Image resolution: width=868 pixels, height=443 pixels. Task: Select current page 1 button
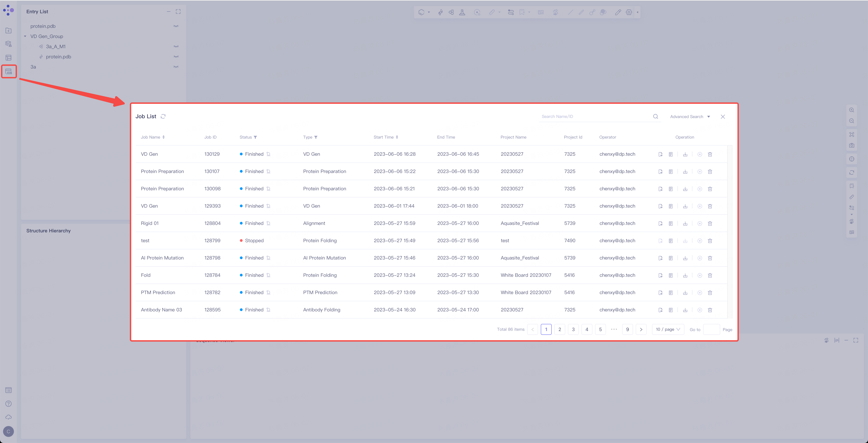[546, 329]
